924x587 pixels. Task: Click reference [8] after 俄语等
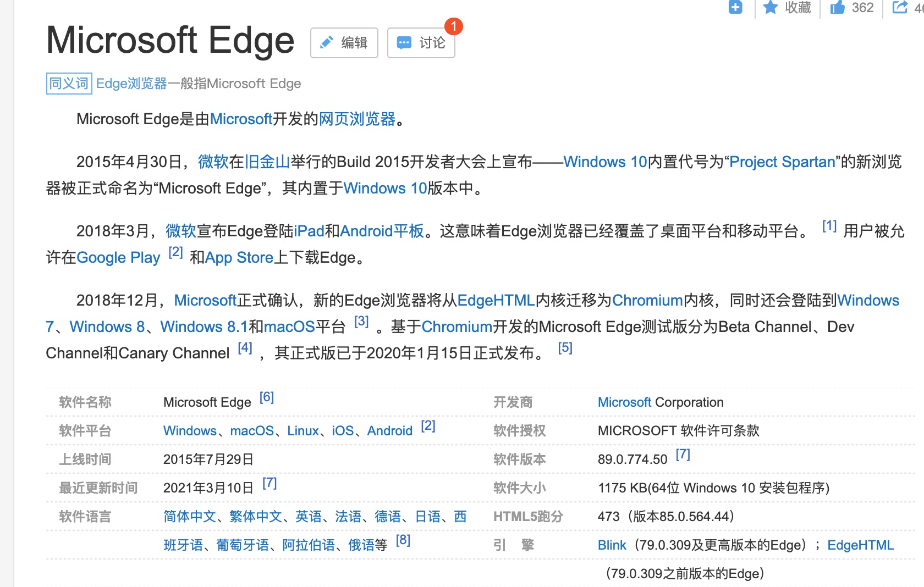[403, 540]
